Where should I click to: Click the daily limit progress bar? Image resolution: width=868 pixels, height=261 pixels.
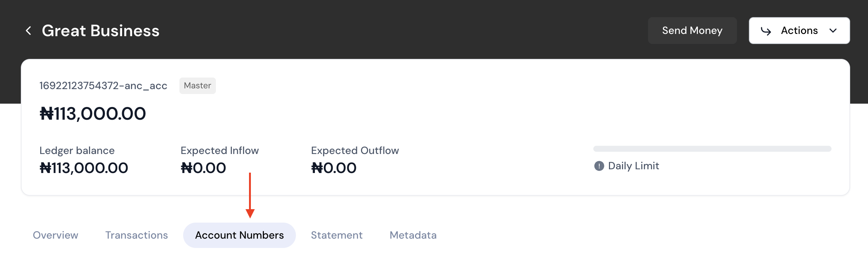point(712,149)
